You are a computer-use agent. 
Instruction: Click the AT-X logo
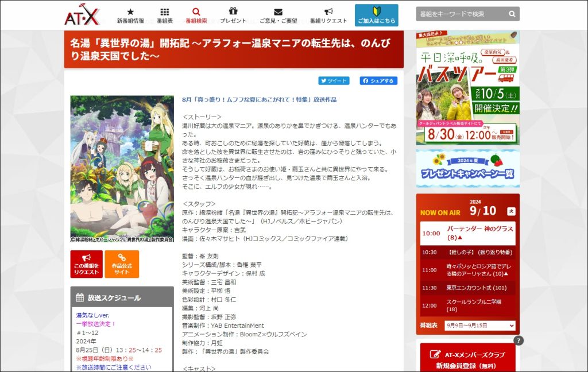click(x=82, y=15)
